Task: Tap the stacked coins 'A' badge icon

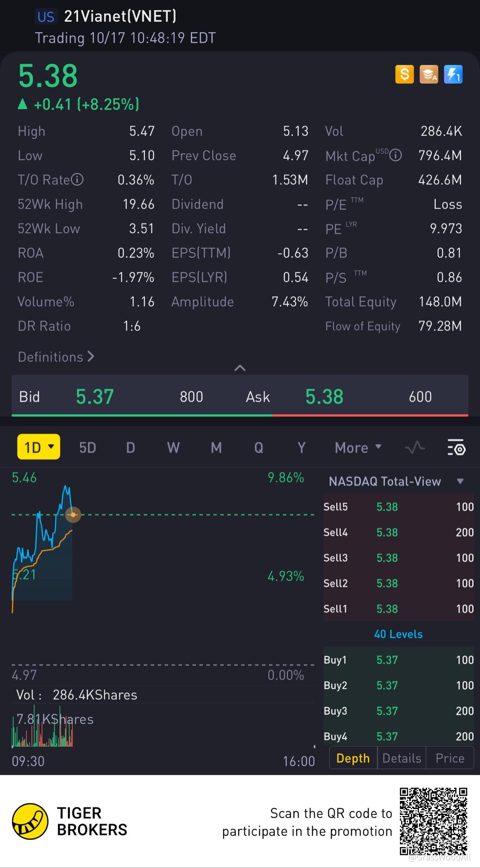Action: pyautogui.click(x=429, y=74)
